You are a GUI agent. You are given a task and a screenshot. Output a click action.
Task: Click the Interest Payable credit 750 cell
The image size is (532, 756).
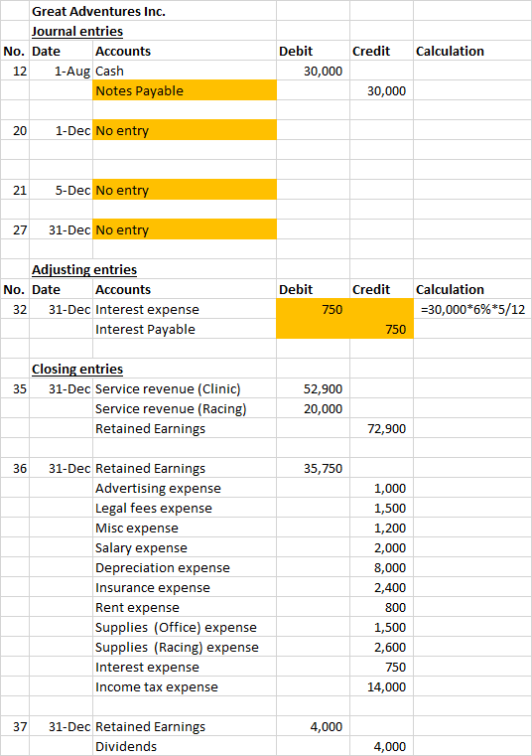382,329
